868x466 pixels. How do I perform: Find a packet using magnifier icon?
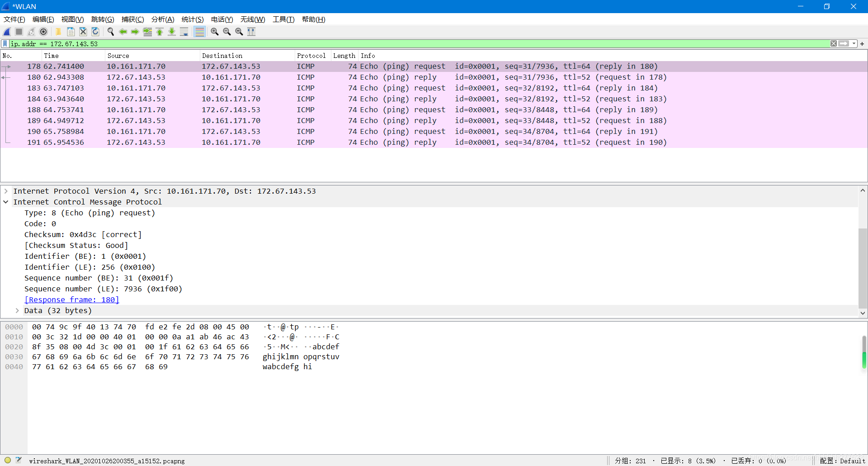[110, 32]
